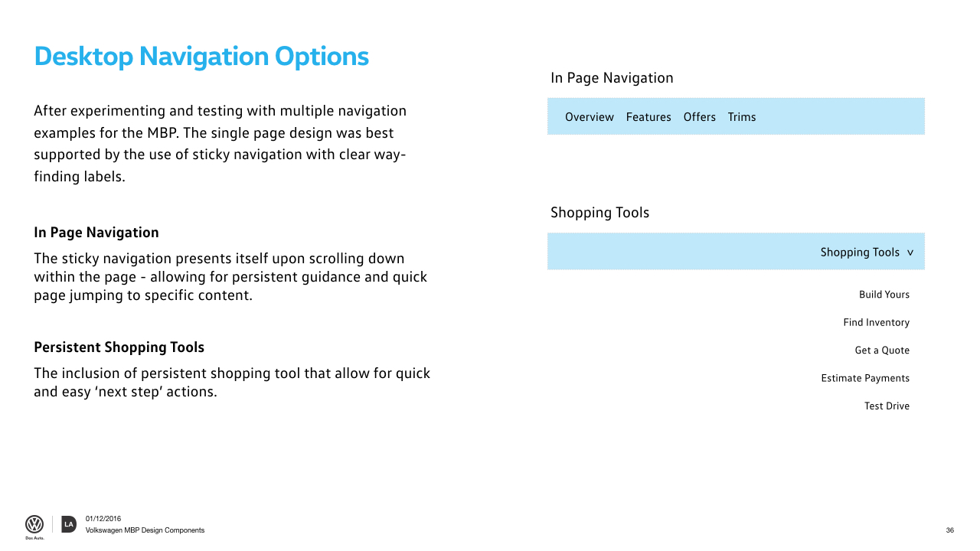Click the page number 36
The height and width of the screenshot is (551, 980).
[x=950, y=530]
